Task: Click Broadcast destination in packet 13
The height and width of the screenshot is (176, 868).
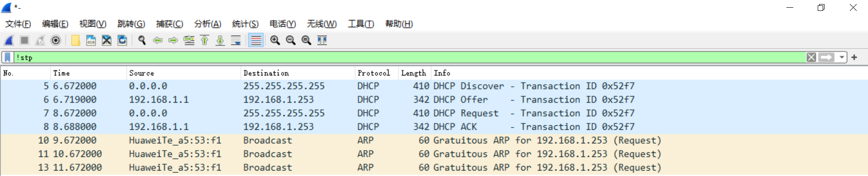Action: point(268,167)
